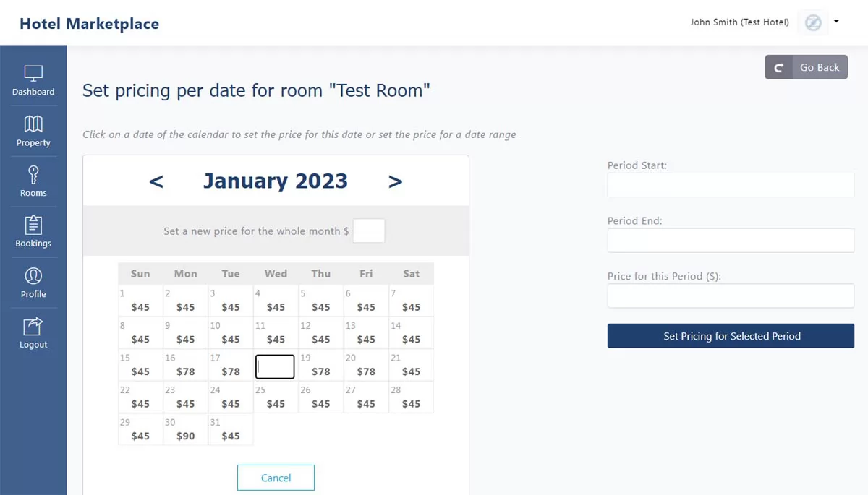Image resolution: width=868 pixels, height=495 pixels.
Task: Open the Dashboard monitor icon
Action: [x=33, y=74]
